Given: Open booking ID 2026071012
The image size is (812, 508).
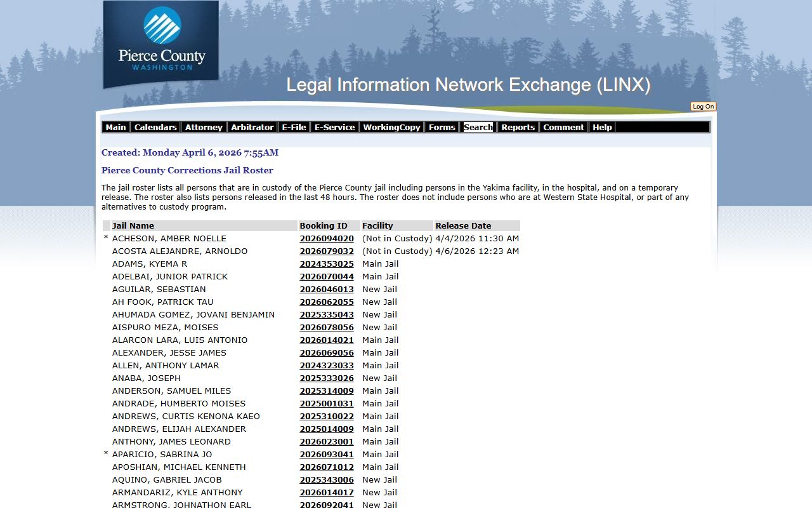Looking at the screenshot, I should (x=327, y=467).
